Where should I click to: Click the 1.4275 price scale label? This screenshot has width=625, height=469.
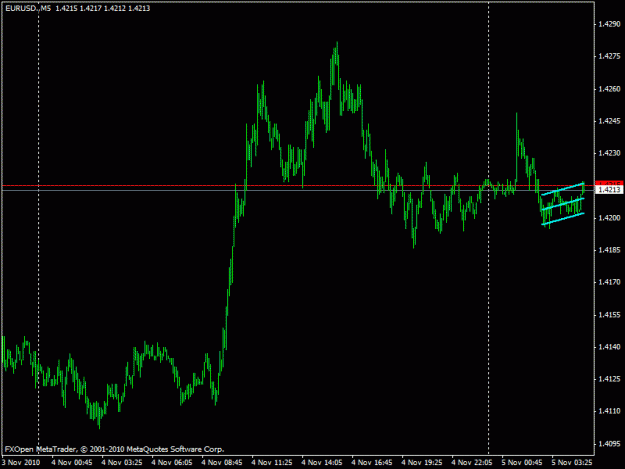tap(609, 56)
